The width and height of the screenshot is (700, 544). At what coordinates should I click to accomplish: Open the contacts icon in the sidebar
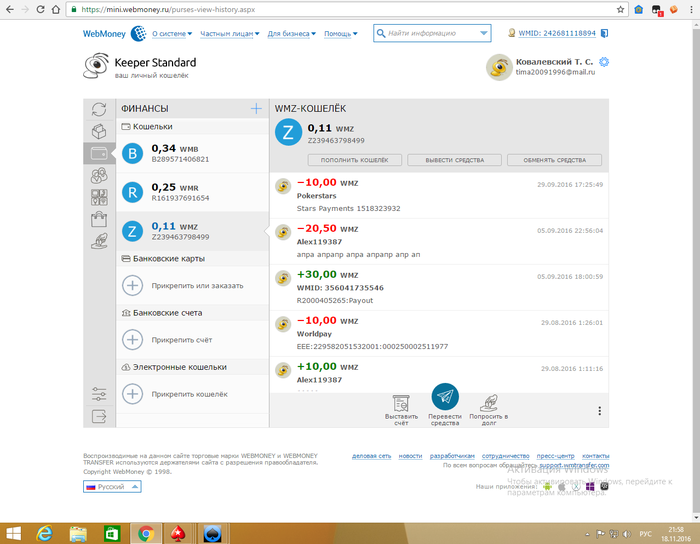point(99,175)
